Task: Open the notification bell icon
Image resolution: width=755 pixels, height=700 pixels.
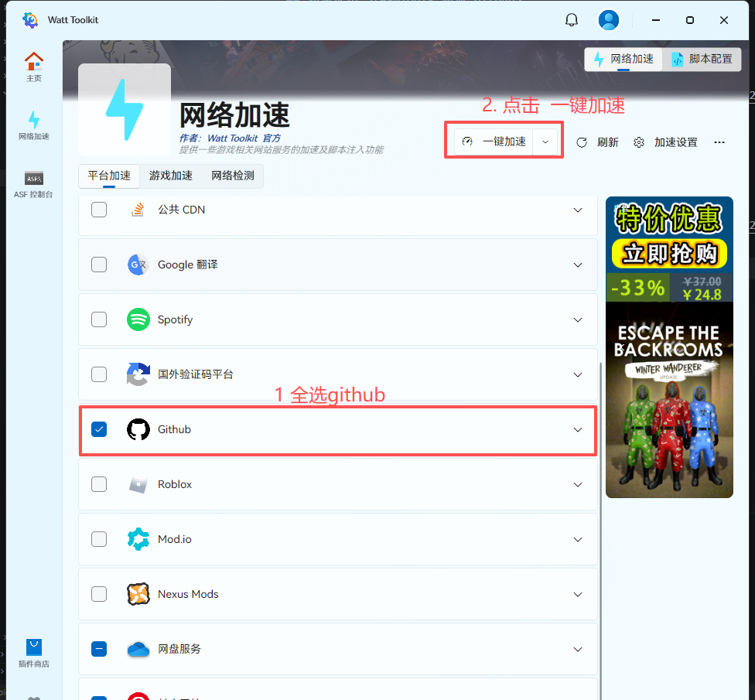Action: [x=572, y=20]
